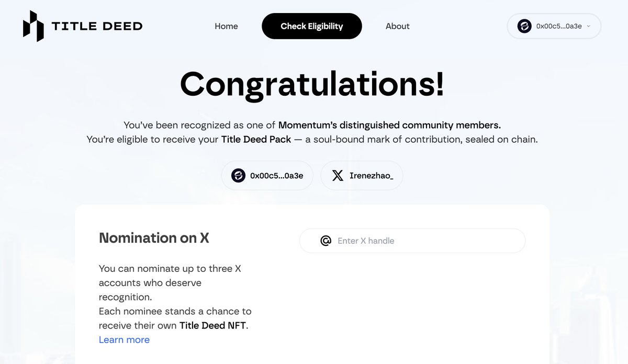Click the TITLE DEED wordmark text
This screenshot has width=628, height=364.
click(97, 26)
